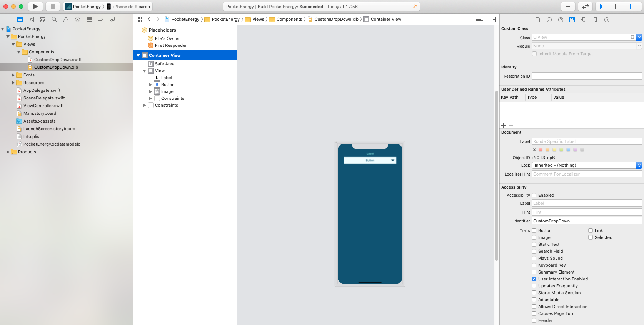Click the Accessibility Identifier field
The height and width of the screenshot is (325, 644).
pos(586,221)
